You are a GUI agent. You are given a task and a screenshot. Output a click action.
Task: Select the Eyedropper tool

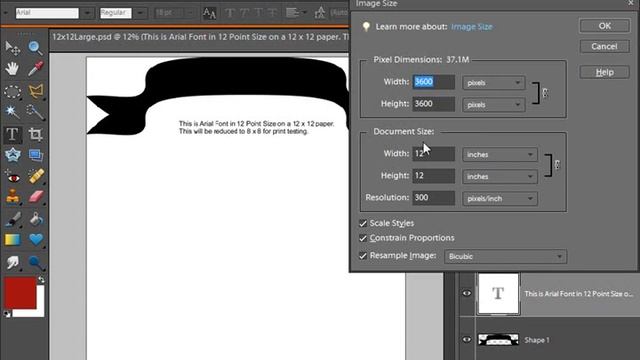[x=36, y=69]
